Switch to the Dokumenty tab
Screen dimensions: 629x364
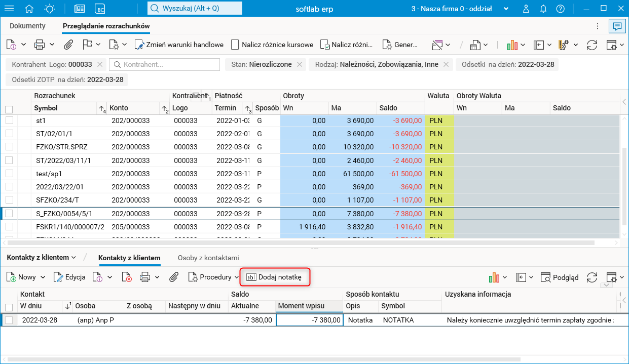[28, 26]
